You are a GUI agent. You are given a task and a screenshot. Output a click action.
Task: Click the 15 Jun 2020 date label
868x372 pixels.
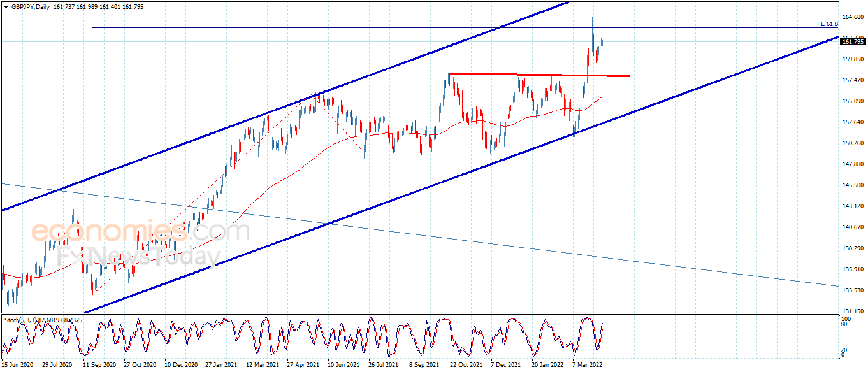(x=17, y=366)
